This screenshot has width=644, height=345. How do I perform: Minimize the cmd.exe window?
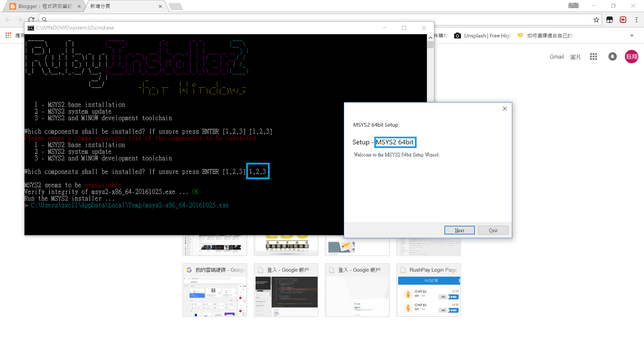click(384, 28)
